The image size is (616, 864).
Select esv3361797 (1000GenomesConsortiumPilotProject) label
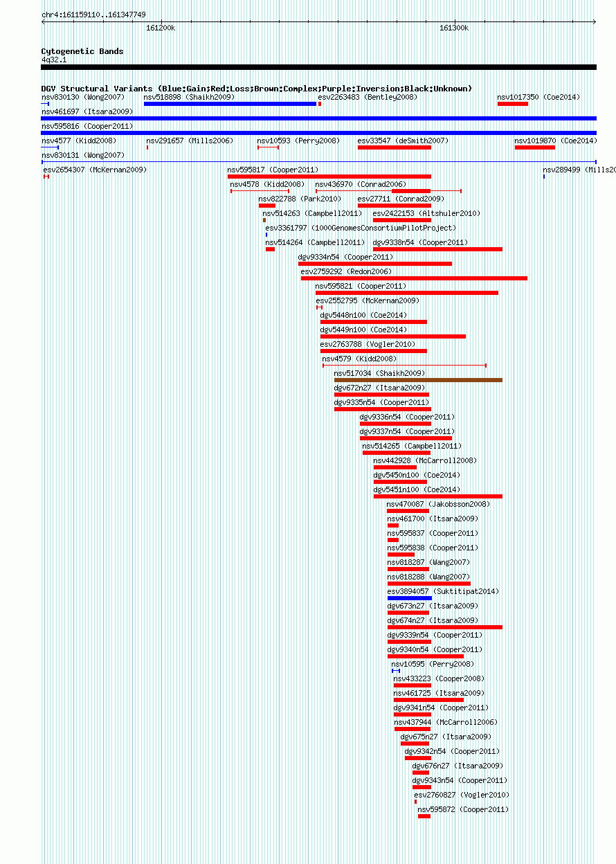pyautogui.click(x=361, y=228)
